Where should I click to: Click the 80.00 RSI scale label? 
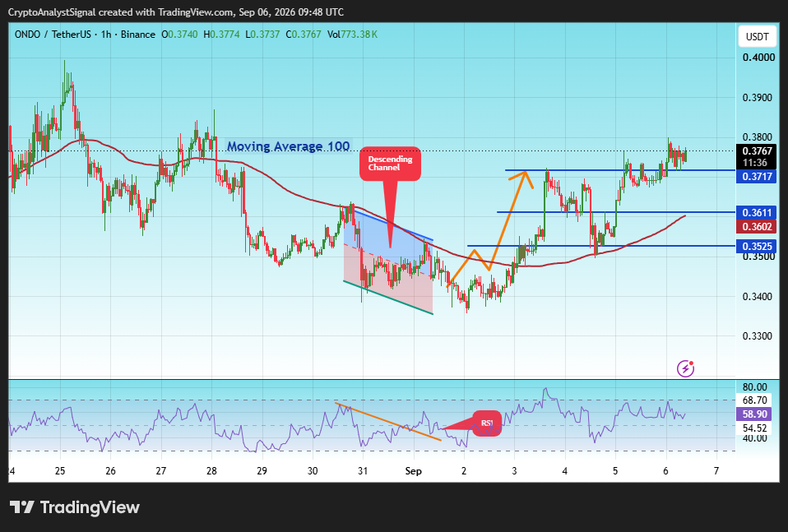tap(755, 387)
